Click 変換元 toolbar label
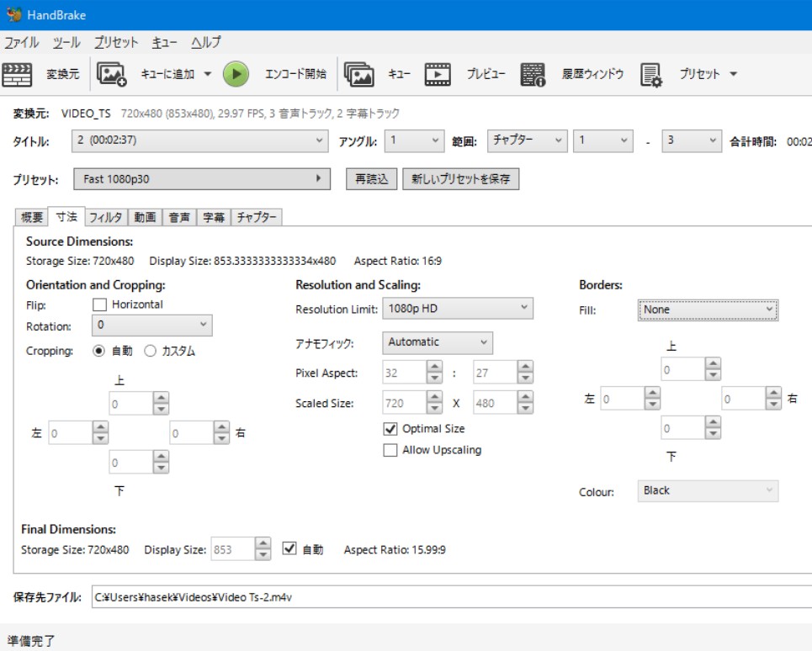 pyautogui.click(x=63, y=74)
